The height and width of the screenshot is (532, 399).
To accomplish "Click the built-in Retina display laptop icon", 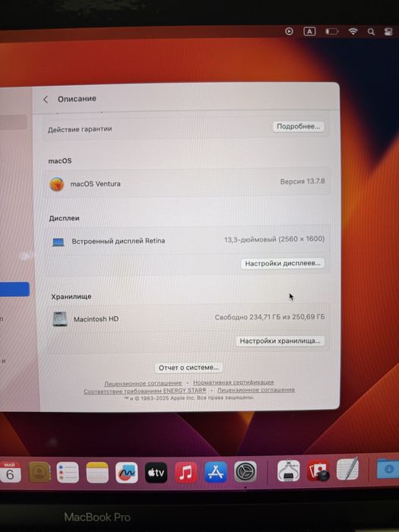I will (x=58, y=242).
